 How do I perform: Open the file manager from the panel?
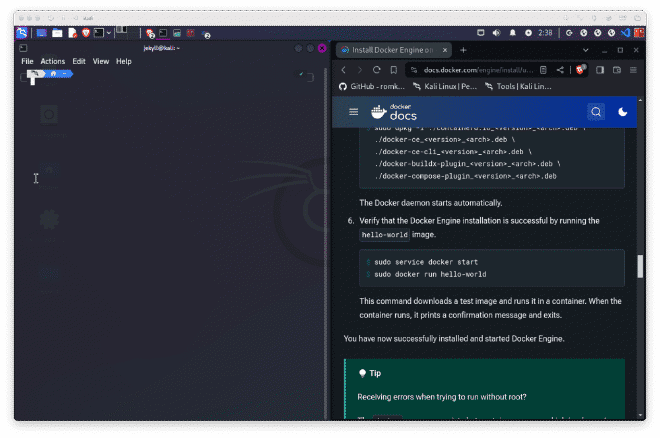[x=57, y=33]
